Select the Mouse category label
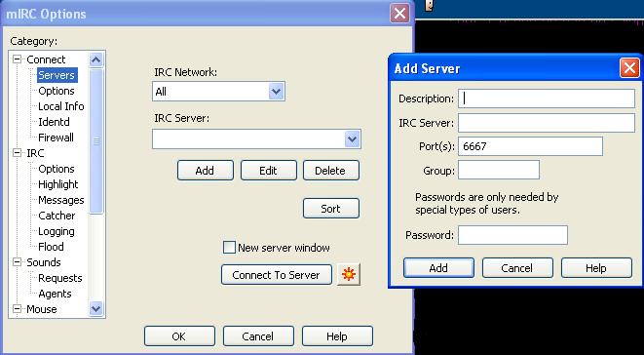Viewport: 644px width, 355px height. [x=42, y=309]
